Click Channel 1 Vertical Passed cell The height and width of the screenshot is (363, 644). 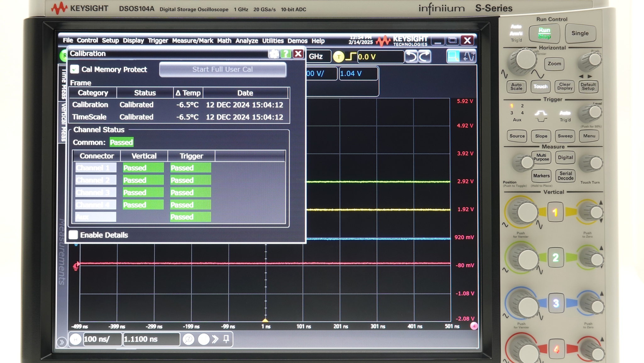tap(143, 168)
